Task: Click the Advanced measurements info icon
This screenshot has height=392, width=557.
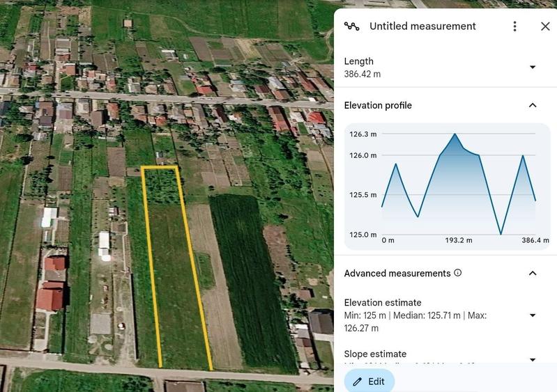Action: pos(458,272)
